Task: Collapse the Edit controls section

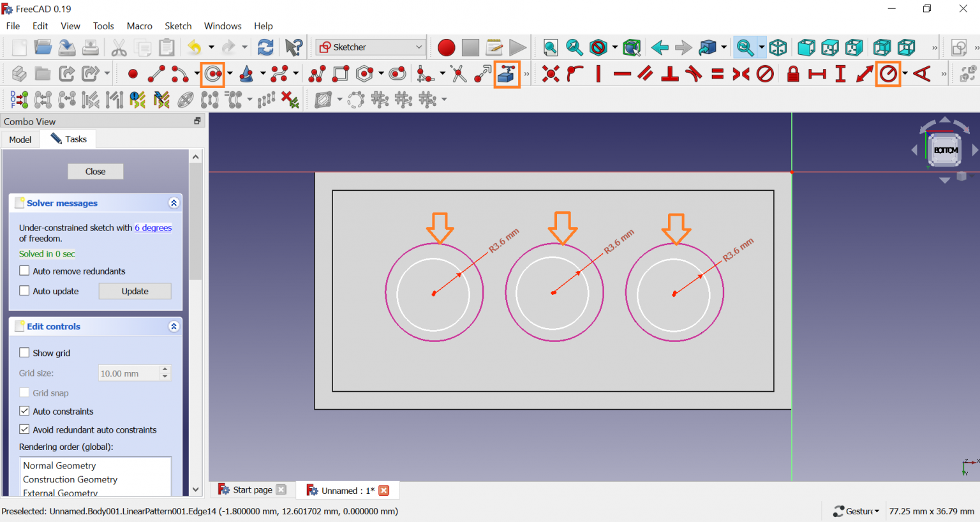Action: point(174,326)
